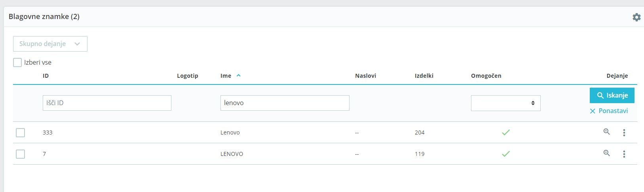Sort by the Omogočen column header
Viewport: 644px width, 192px height.
coord(486,76)
